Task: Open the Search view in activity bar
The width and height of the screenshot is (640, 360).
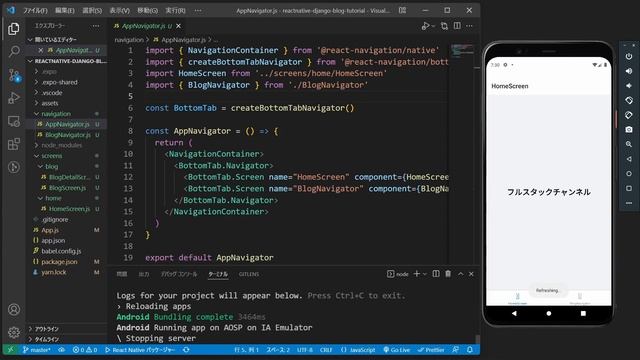Action: 13,51
